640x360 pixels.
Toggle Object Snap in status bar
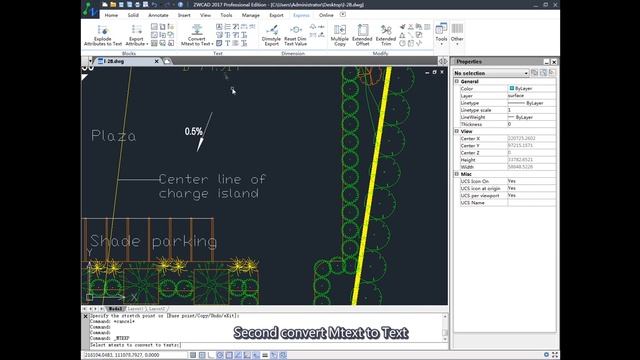click(x=229, y=355)
